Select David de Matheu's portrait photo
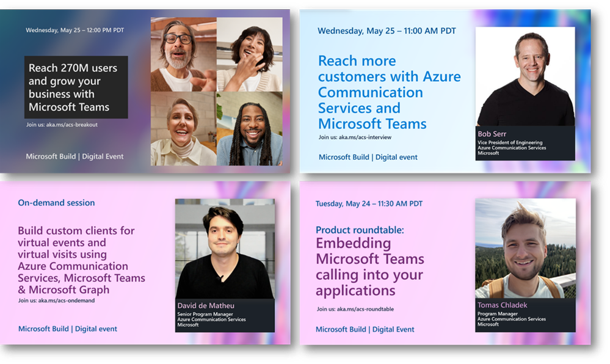This screenshot has width=610, height=364. point(225,249)
